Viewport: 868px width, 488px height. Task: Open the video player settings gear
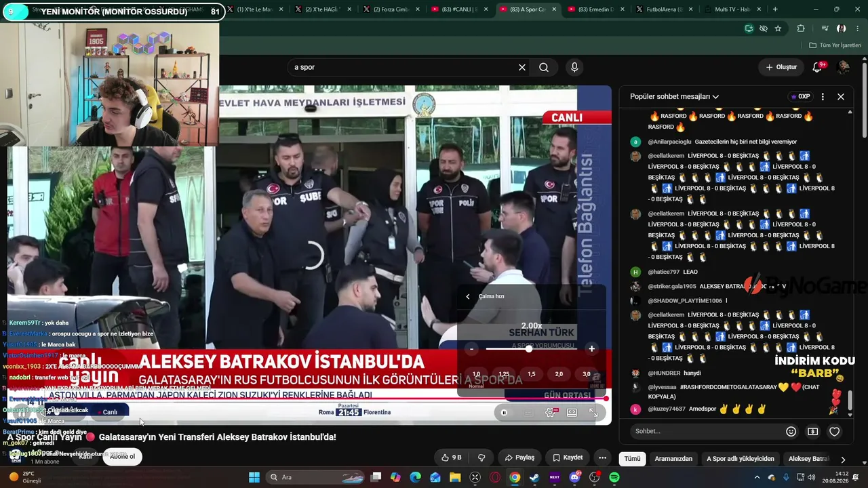(551, 412)
